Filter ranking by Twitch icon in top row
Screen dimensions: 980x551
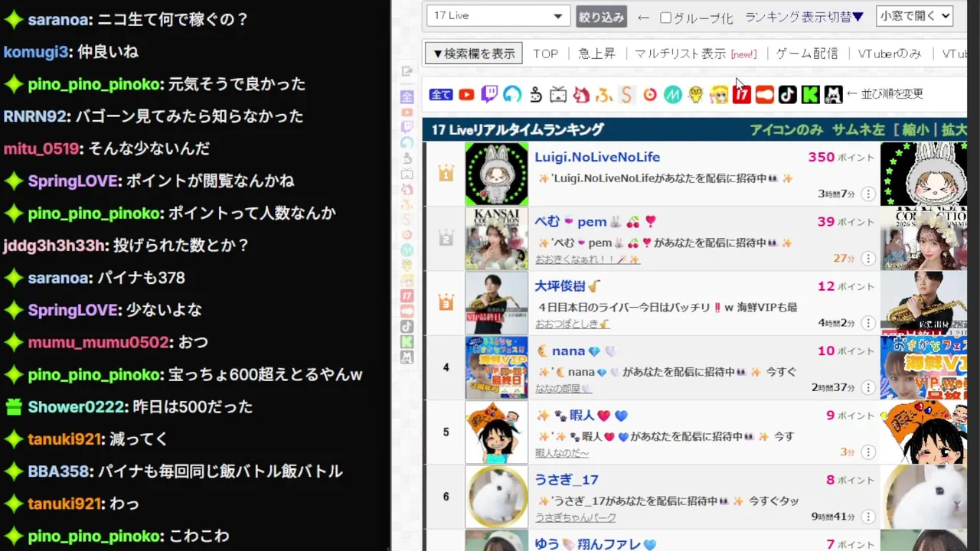pos(489,94)
